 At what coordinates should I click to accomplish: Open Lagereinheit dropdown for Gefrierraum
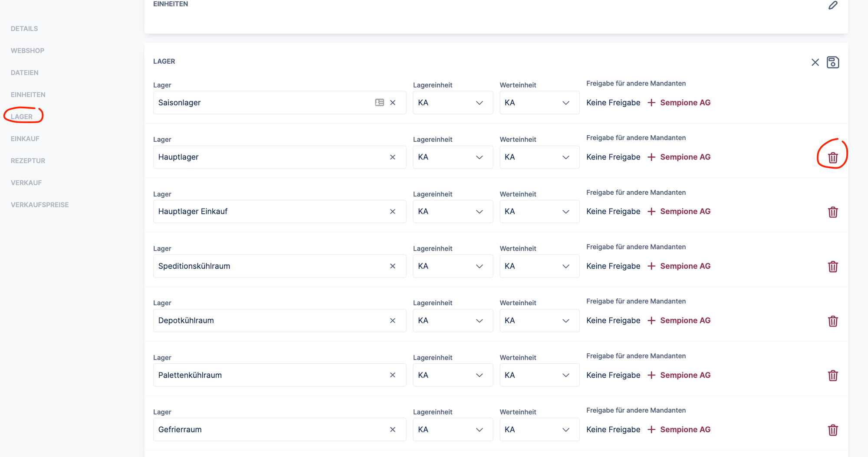tap(452, 430)
